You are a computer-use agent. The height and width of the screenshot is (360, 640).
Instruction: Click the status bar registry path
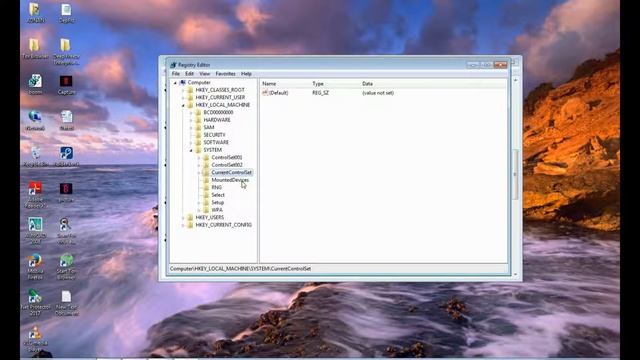240,269
